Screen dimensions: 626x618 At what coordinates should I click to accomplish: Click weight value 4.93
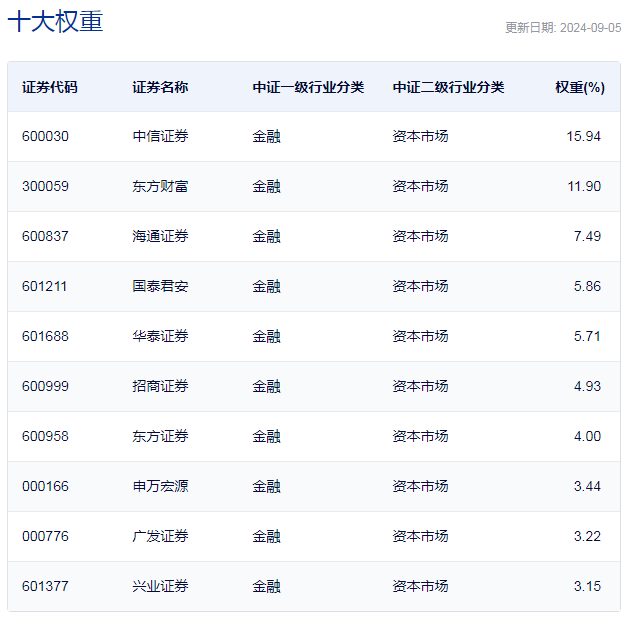pyautogui.click(x=587, y=386)
